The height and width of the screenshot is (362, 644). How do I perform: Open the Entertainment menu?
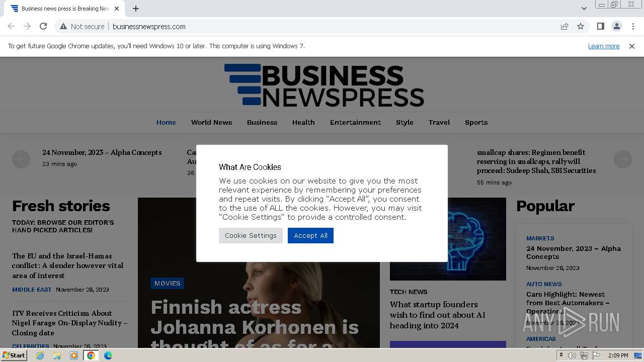(x=355, y=122)
